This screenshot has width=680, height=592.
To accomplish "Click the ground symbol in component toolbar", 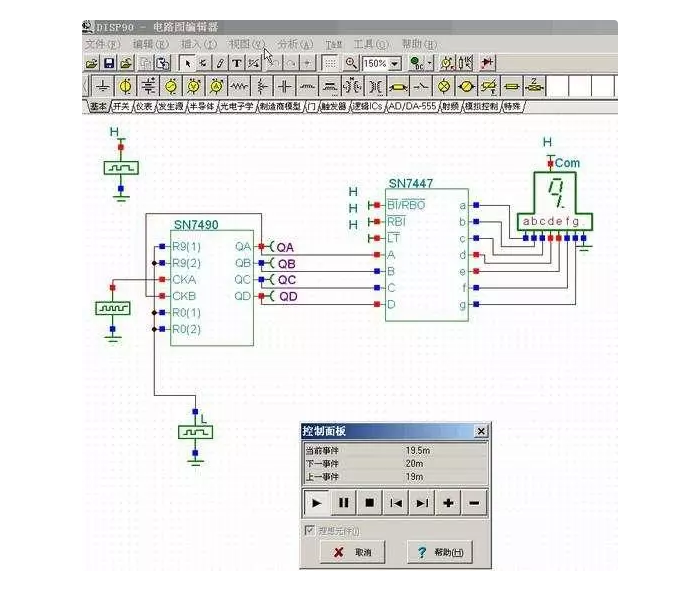I will (x=103, y=86).
